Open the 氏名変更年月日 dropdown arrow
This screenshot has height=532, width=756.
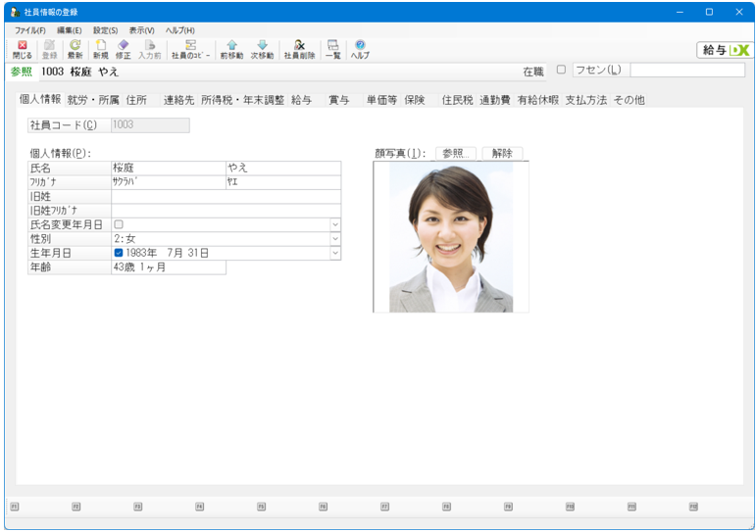coord(335,224)
